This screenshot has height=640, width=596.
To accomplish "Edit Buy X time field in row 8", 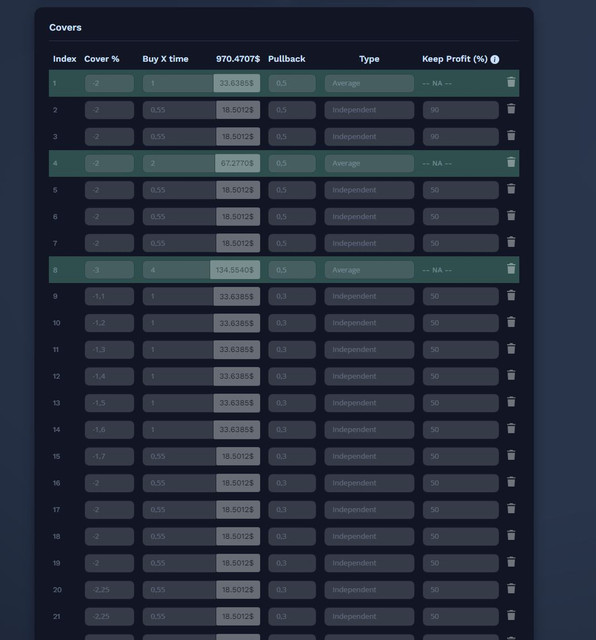I will tap(176, 270).
